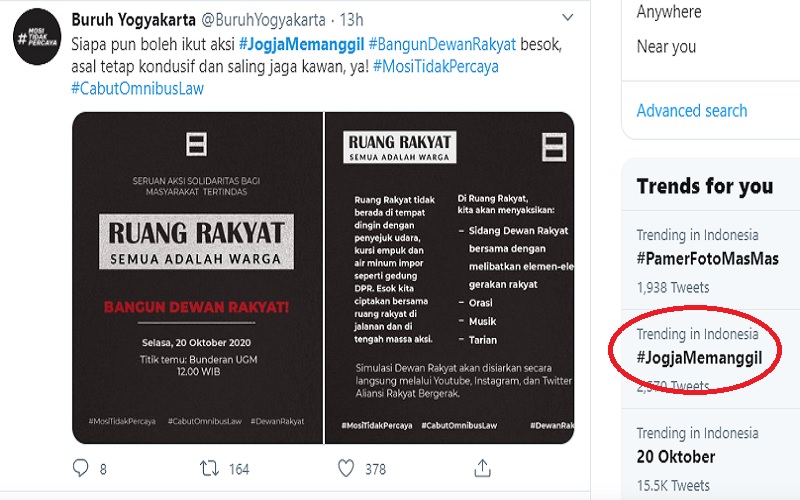Expand the tweet options chevron
The width and height of the screenshot is (800, 500).
pos(567,17)
